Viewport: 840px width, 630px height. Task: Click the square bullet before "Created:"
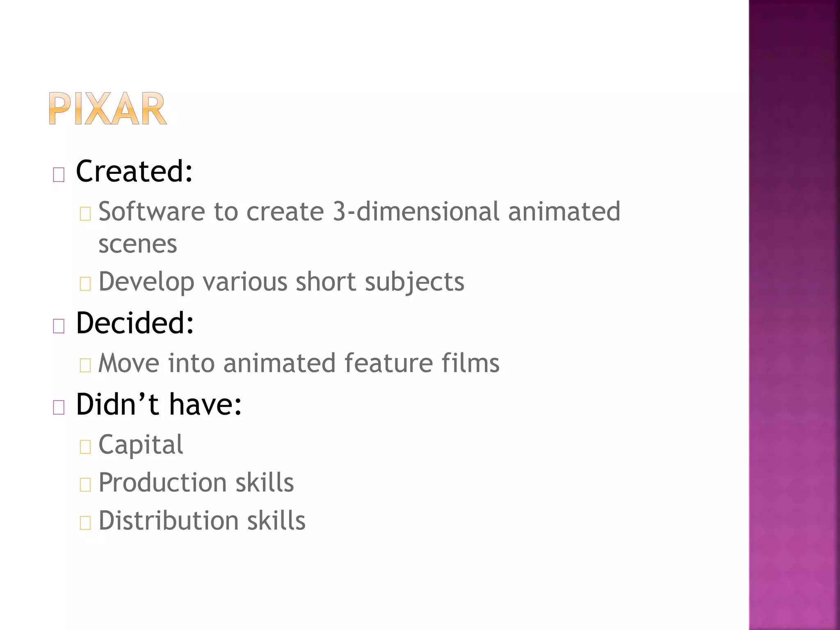tap(59, 175)
